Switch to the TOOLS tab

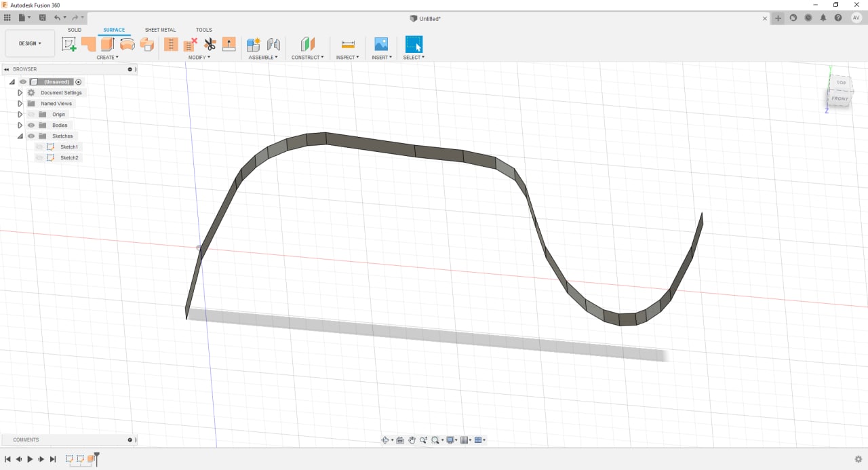(203, 30)
